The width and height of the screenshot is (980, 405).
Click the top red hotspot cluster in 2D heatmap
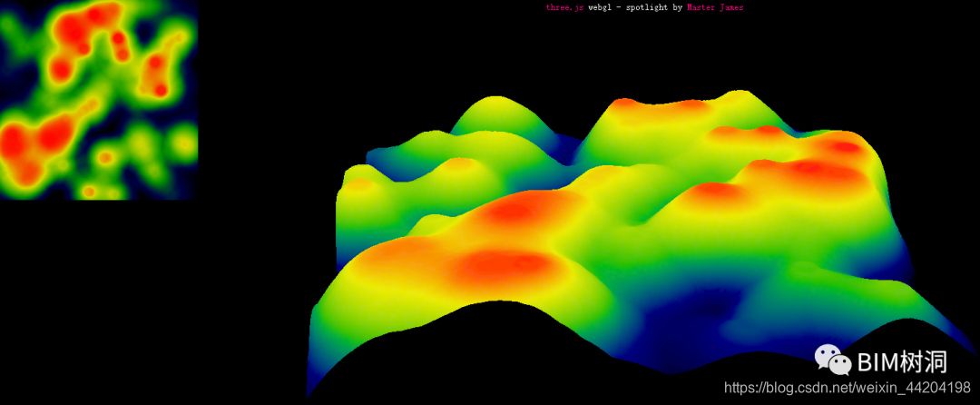[x=84, y=24]
